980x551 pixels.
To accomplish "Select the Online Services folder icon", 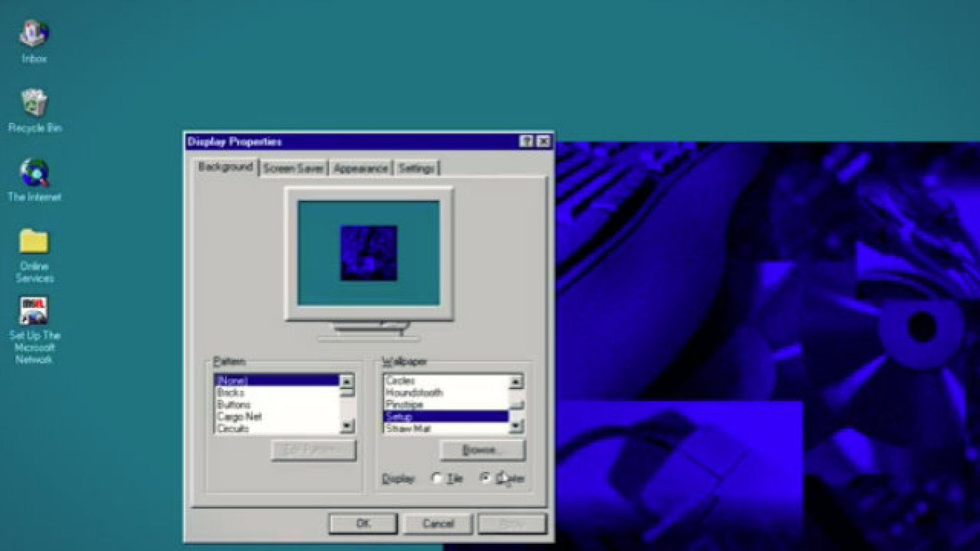I will click(x=34, y=256).
